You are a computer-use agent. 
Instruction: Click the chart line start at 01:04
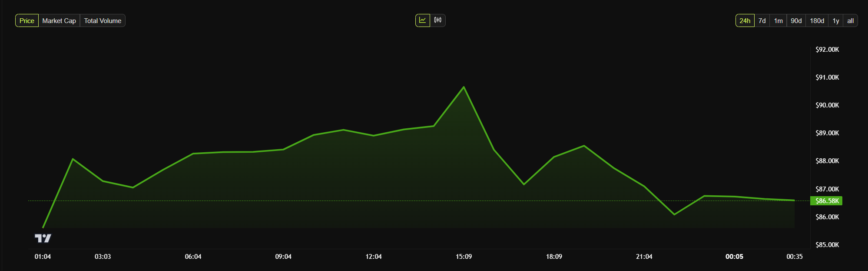click(43, 227)
